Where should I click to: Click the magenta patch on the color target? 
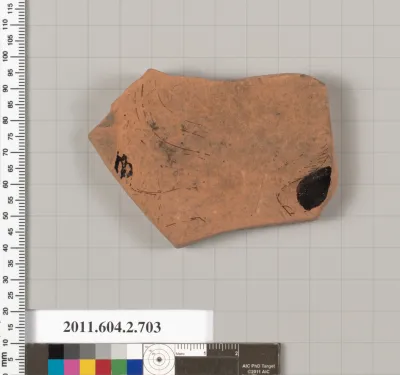(72, 367)
